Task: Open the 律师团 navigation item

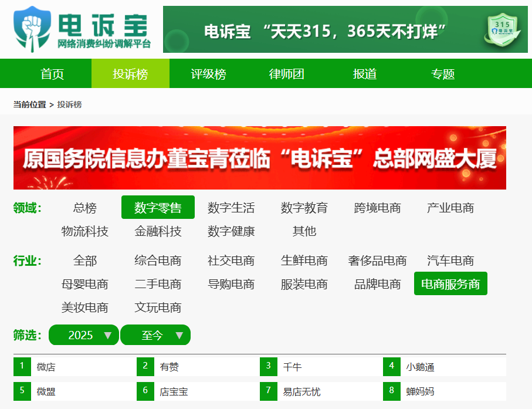Action: tap(286, 74)
